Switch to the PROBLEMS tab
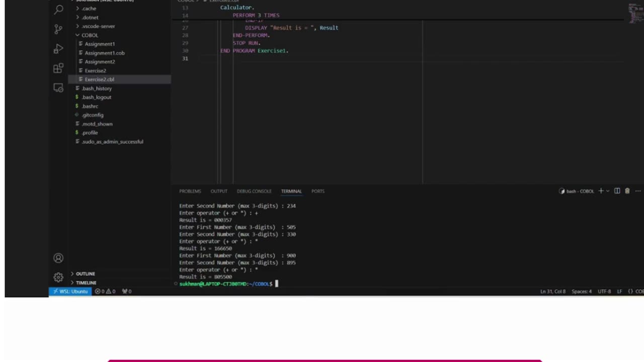Viewport: 644px width, 362px height. click(190, 191)
